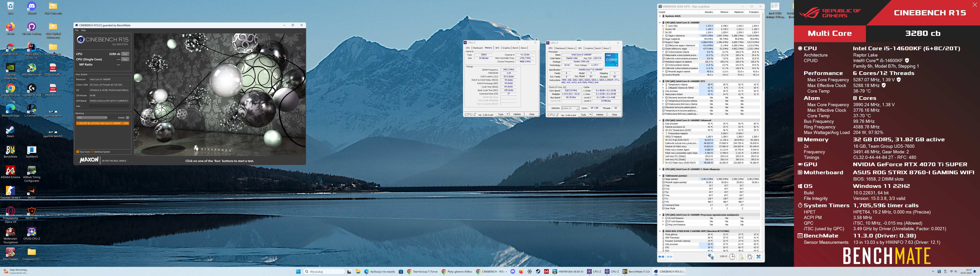The width and height of the screenshot is (980, 276).
Task: Open the PRM Wyklady folder
Action: point(53,49)
